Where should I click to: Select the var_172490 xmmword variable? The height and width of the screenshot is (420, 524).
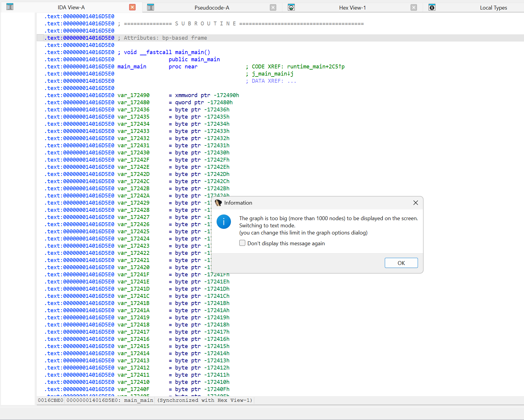click(x=134, y=95)
